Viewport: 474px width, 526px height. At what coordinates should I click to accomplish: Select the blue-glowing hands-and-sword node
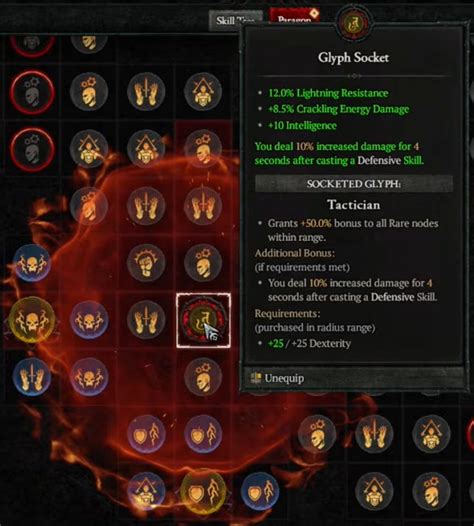pyautogui.click(x=32, y=377)
